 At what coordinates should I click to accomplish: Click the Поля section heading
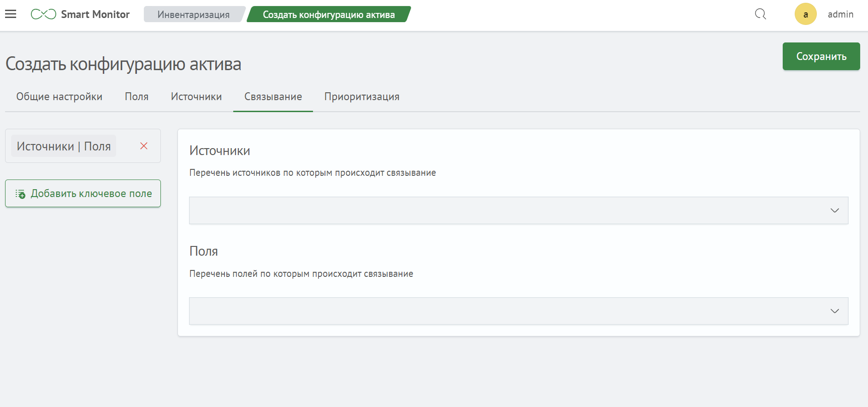(204, 251)
